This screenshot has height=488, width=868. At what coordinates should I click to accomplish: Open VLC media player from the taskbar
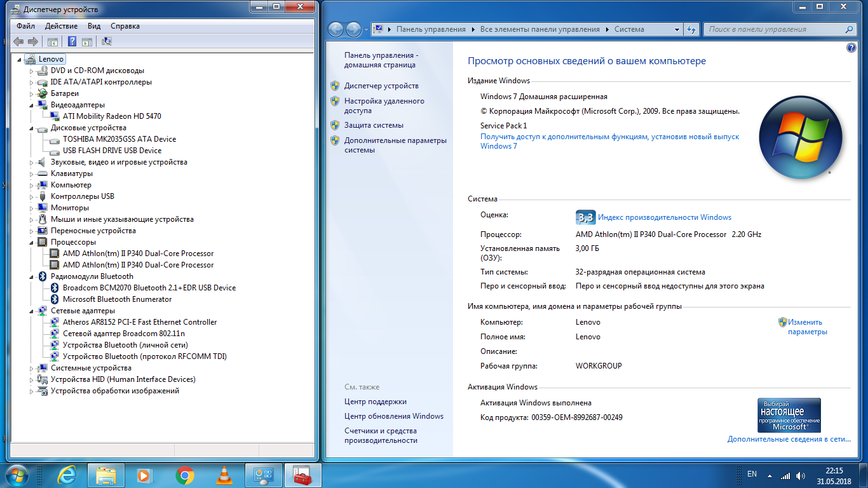(224, 475)
